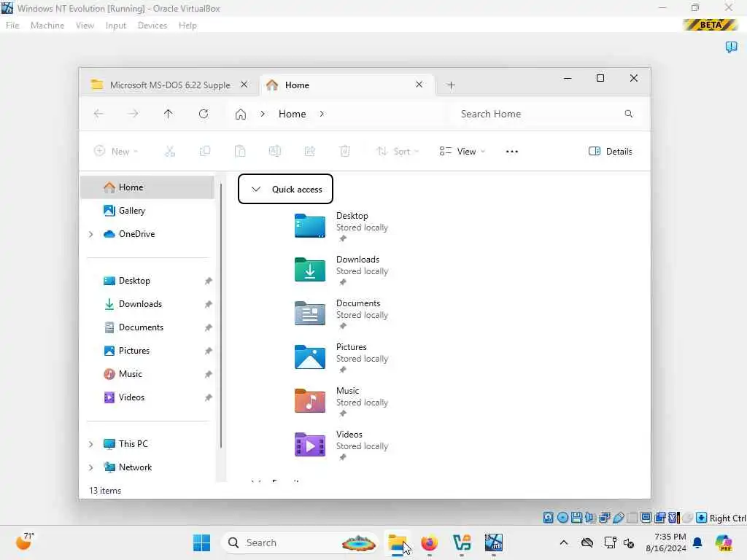Go up one folder level
Viewport: 747px width, 560px height.
[169, 114]
